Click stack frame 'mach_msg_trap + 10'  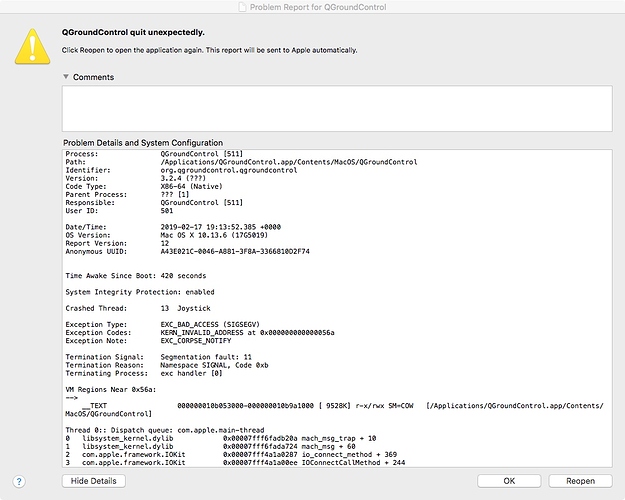click(338, 439)
